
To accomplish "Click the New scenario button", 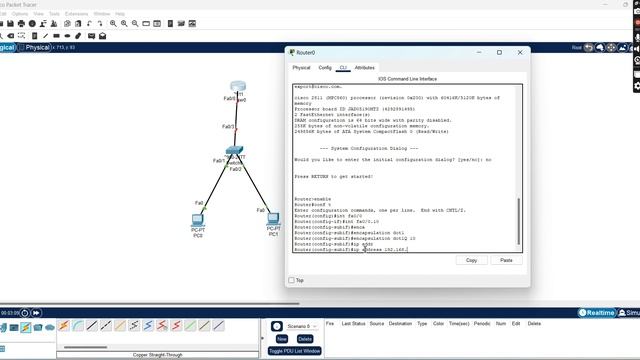I will click(x=282, y=339).
